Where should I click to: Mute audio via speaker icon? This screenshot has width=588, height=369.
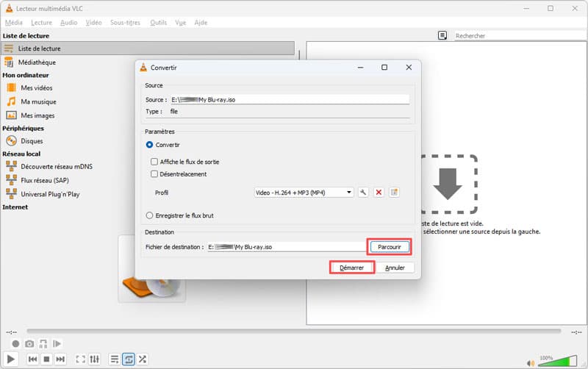point(531,362)
